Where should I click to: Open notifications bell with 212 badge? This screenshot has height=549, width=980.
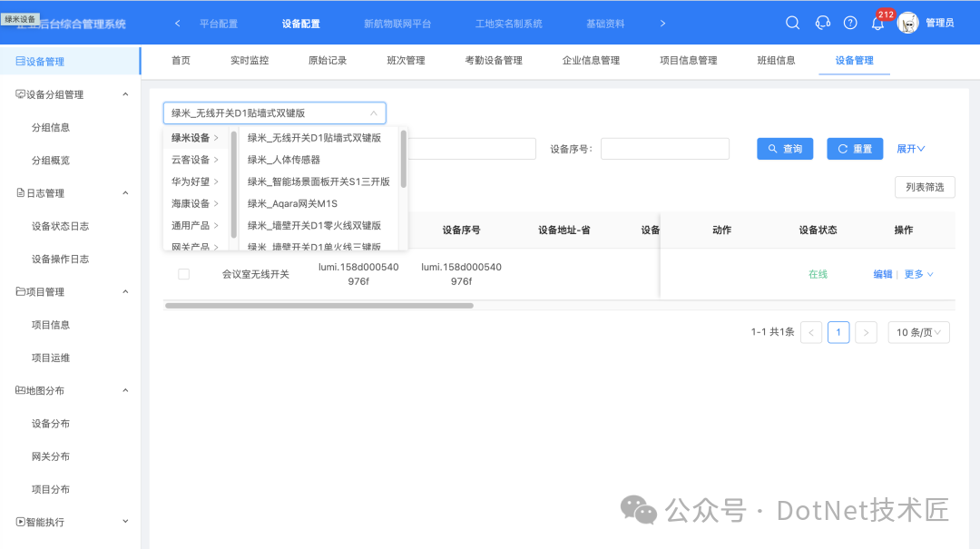(x=877, y=24)
